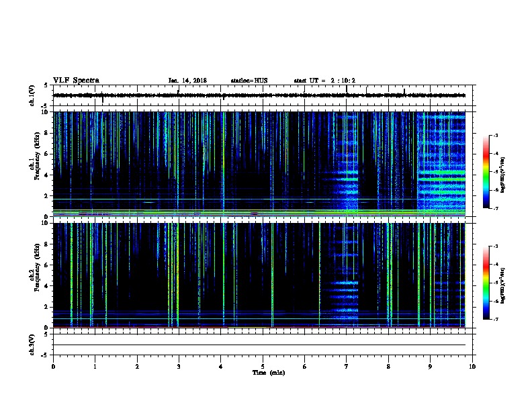
Task: Click time axis tick label "8"
Action: pos(388,366)
